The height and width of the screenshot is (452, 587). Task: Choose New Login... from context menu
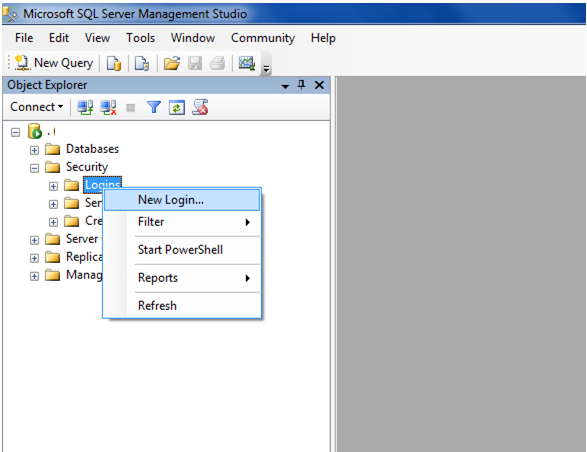tap(182, 200)
